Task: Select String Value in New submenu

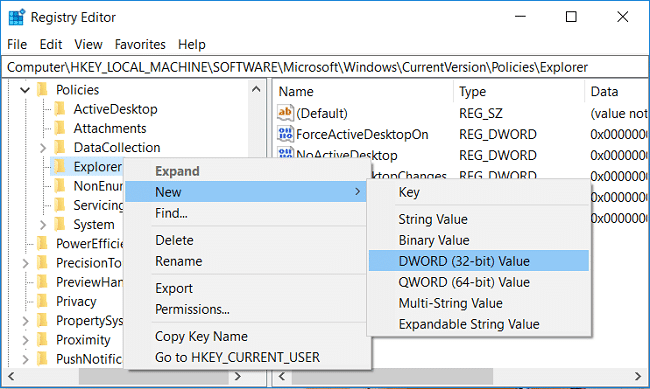Action: (x=479, y=219)
